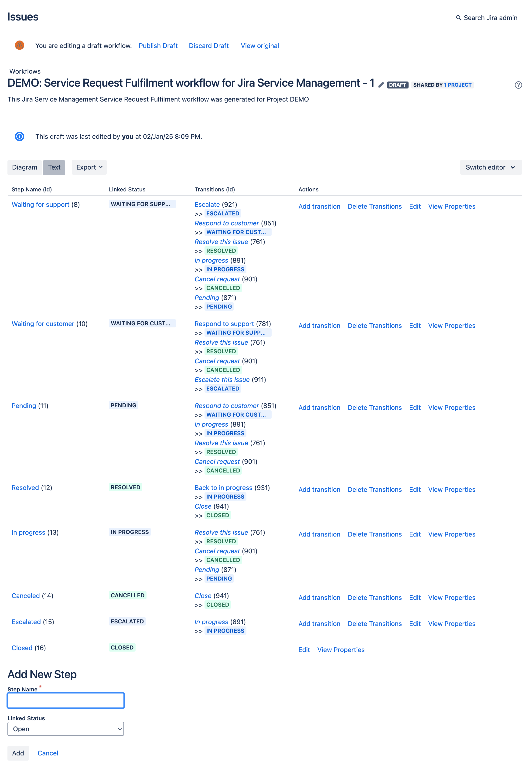Delete Transitions for Canceled step

pos(375,598)
